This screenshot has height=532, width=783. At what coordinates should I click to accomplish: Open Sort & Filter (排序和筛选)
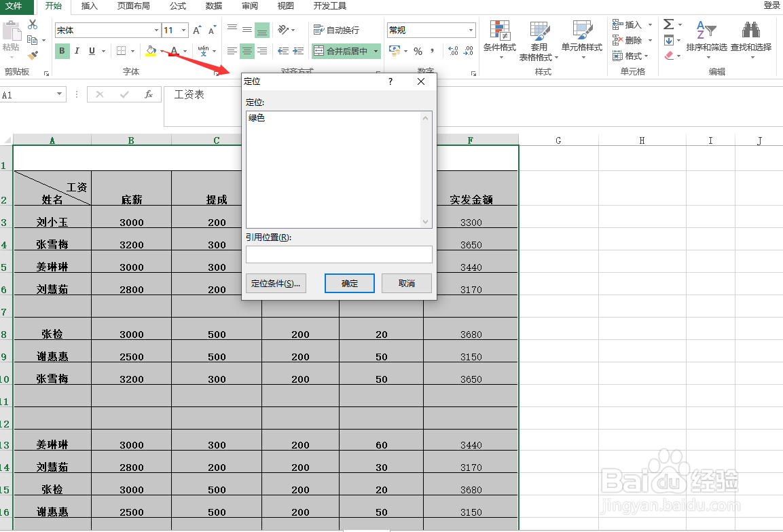click(706, 40)
